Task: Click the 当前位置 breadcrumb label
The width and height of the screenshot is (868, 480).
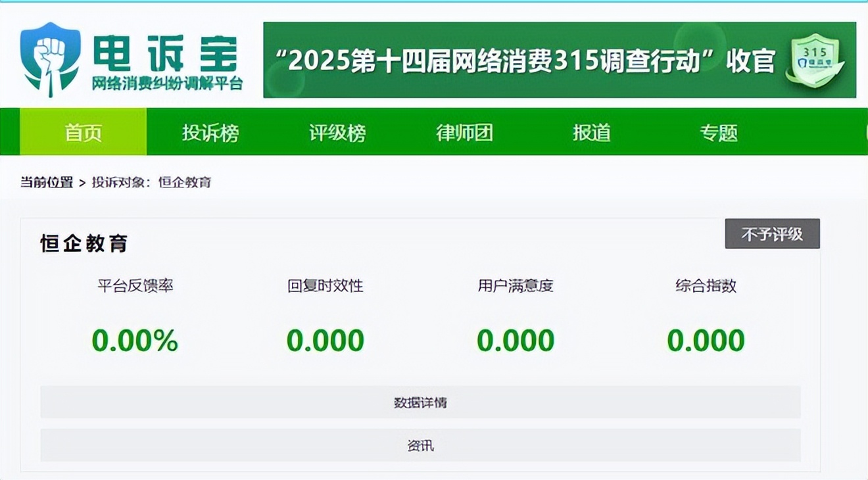Action: tap(46, 182)
